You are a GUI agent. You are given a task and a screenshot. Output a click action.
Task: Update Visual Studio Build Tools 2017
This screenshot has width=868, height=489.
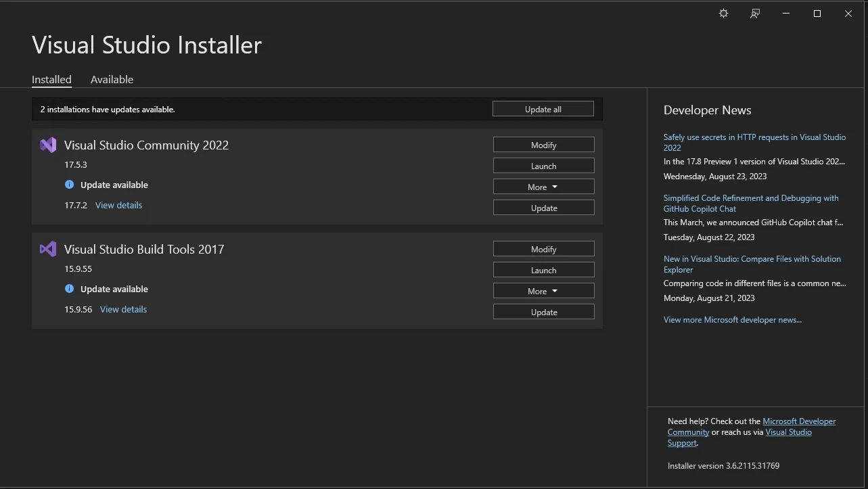pyautogui.click(x=543, y=312)
